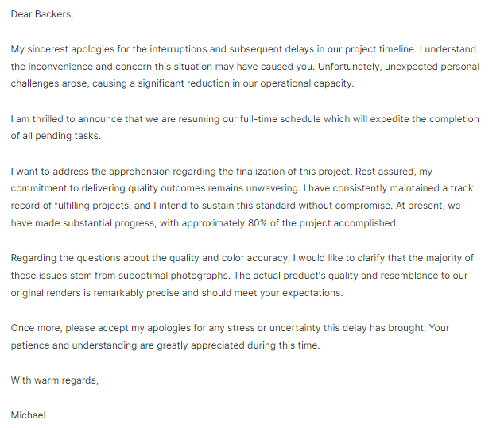Click the phrase "I want to address the apprehension"
Viewport: 504px width, 428px height.
pyautogui.click(x=91, y=172)
